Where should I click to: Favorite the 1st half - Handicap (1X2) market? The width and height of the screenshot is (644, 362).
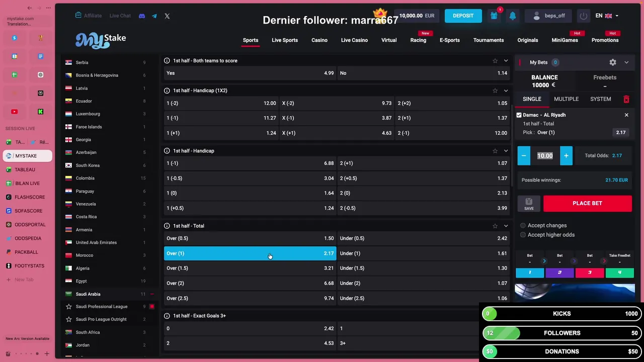pos(495,90)
